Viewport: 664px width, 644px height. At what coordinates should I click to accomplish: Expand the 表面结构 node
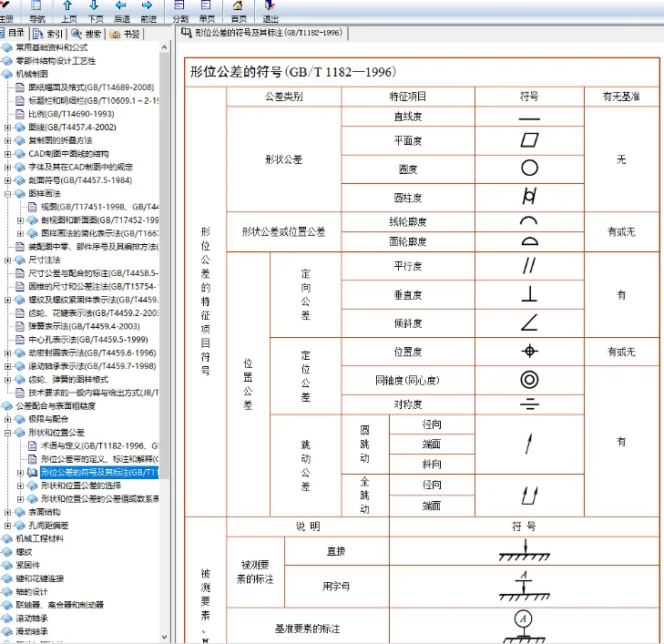(x=7, y=512)
